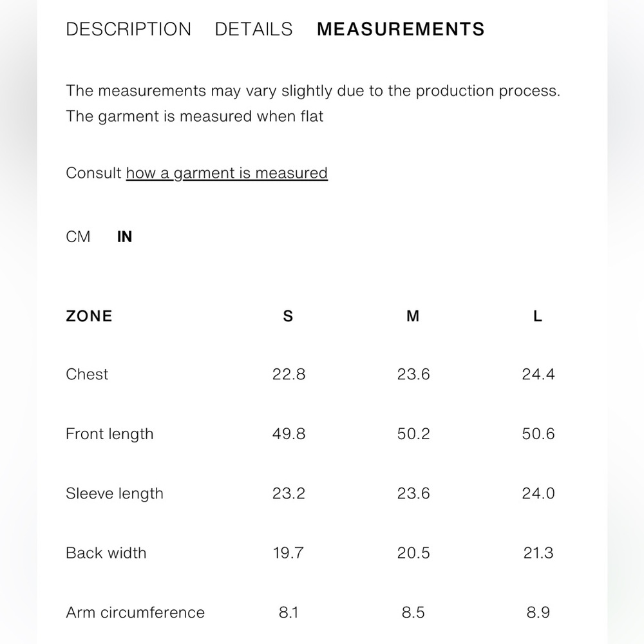The width and height of the screenshot is (644, 644).
Task: Open the DESCRIPTION tab
Action: [x=129, y=29]
